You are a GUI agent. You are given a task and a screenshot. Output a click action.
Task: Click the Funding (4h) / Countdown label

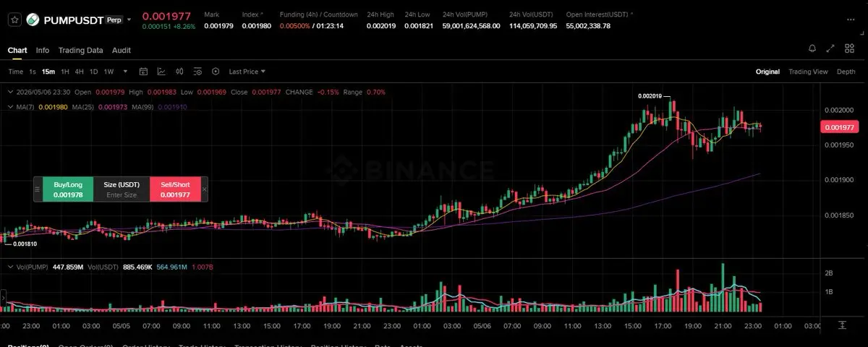click(x=319, y=14)
